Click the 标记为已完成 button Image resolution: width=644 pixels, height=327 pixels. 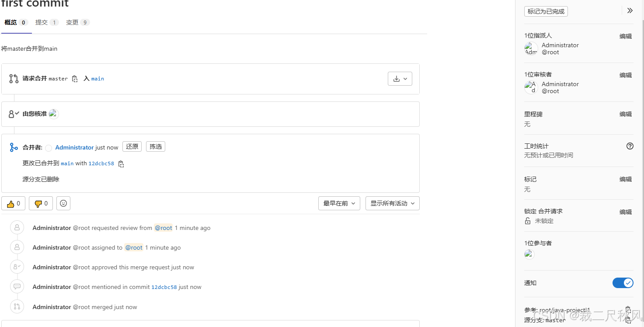tap(546, 12)
